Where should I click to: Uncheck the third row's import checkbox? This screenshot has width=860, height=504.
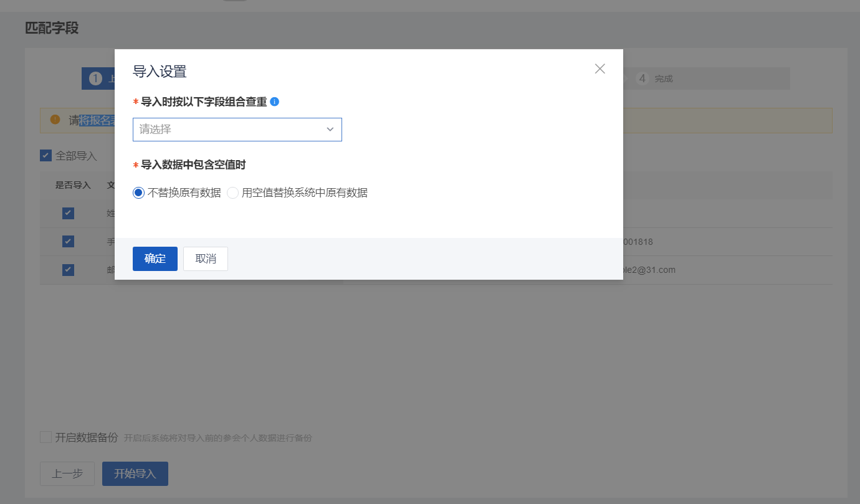point(68,270)
